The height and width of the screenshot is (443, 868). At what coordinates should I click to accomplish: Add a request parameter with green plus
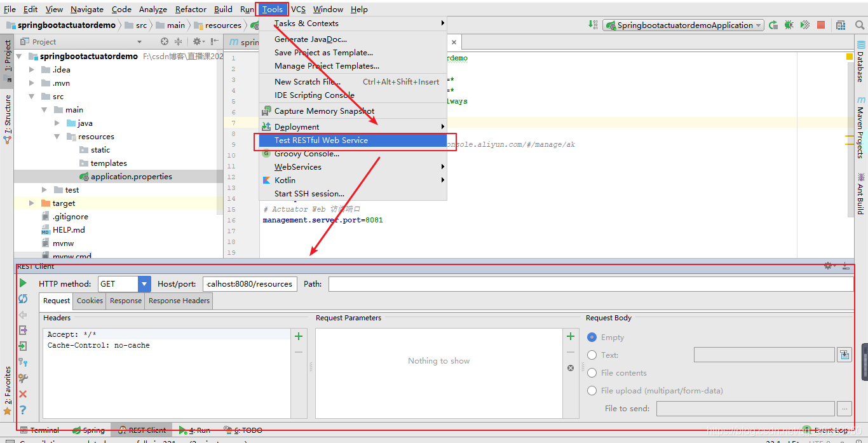pos(571,336)
